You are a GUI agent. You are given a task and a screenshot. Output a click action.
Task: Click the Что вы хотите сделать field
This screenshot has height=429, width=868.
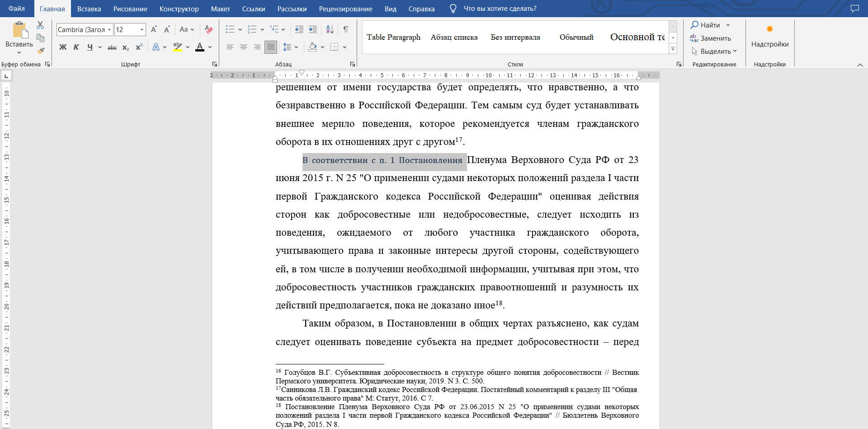tap(500, 9)
